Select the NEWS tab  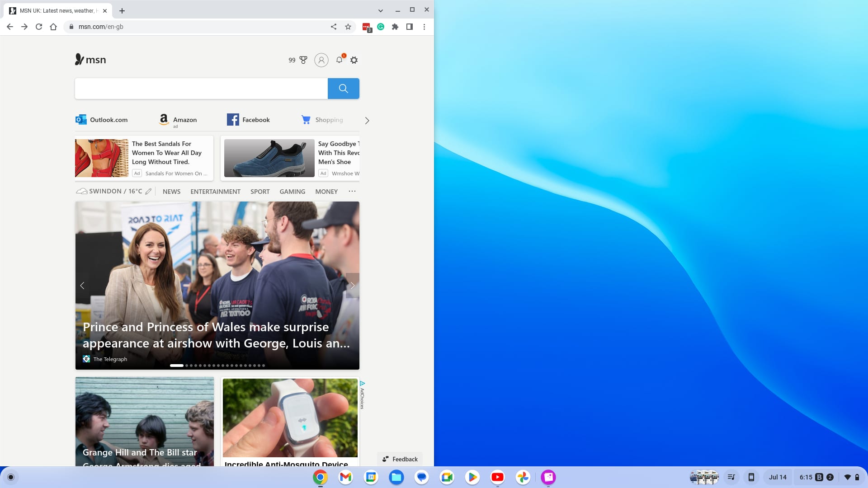(171, 192)
